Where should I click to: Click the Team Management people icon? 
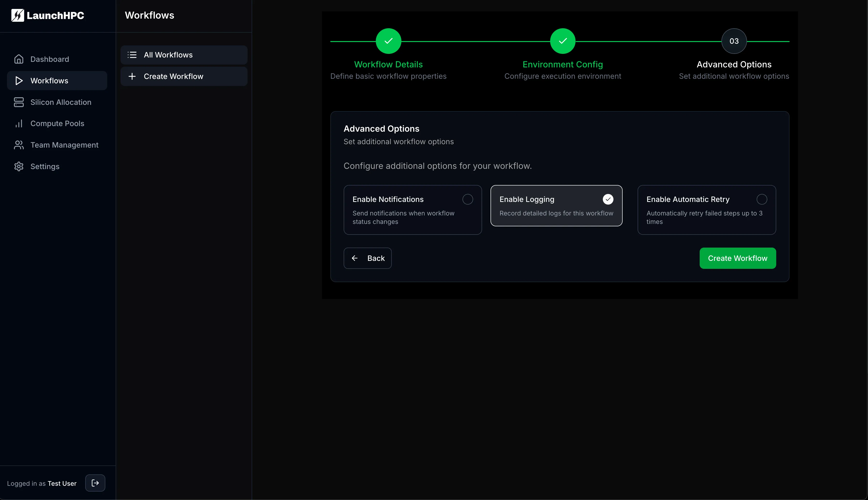pyautogui.click(x=19, y=145)
